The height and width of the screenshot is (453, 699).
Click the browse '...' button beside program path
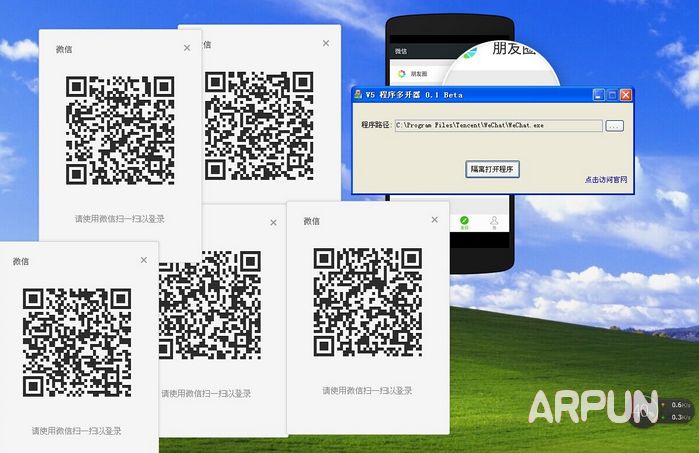(614, 126)
